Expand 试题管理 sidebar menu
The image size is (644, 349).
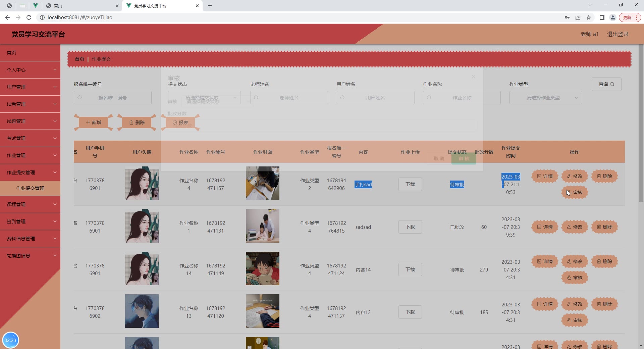tap(30, 121)
